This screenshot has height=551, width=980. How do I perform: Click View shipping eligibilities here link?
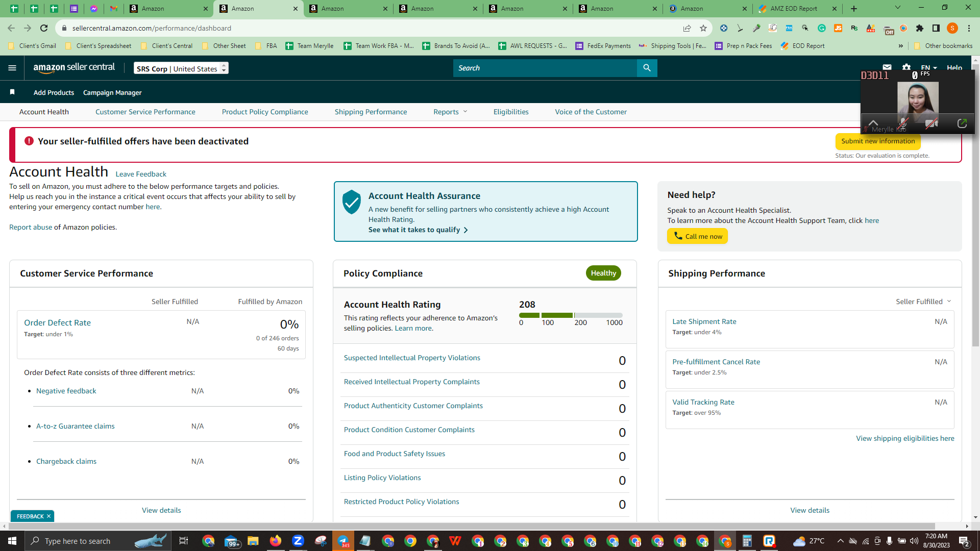click(x=905, y=438)
